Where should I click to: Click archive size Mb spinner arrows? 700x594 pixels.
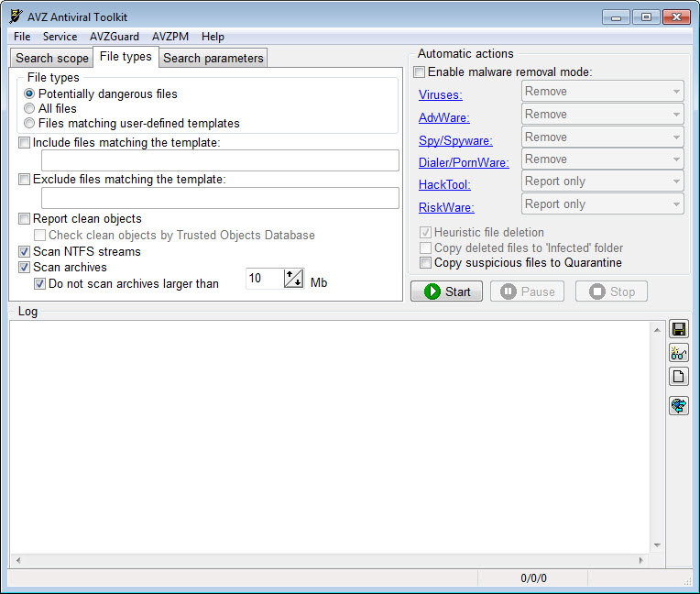(x=294, y=279)
